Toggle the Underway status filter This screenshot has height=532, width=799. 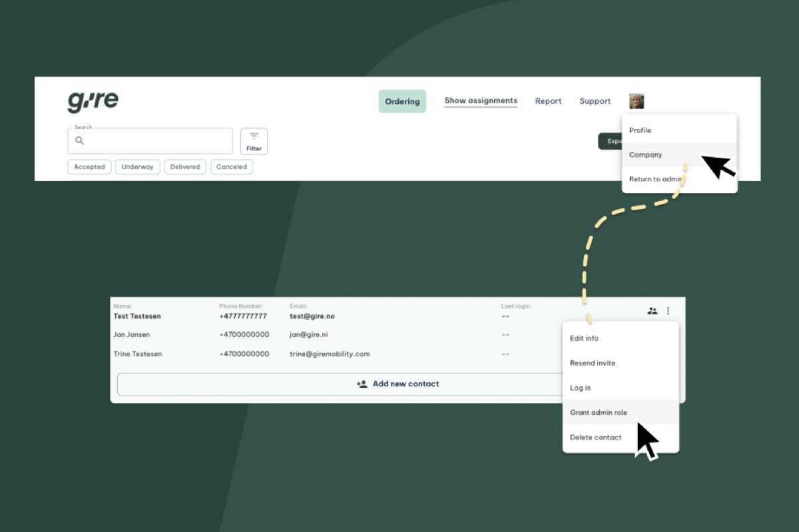(137, 167)
